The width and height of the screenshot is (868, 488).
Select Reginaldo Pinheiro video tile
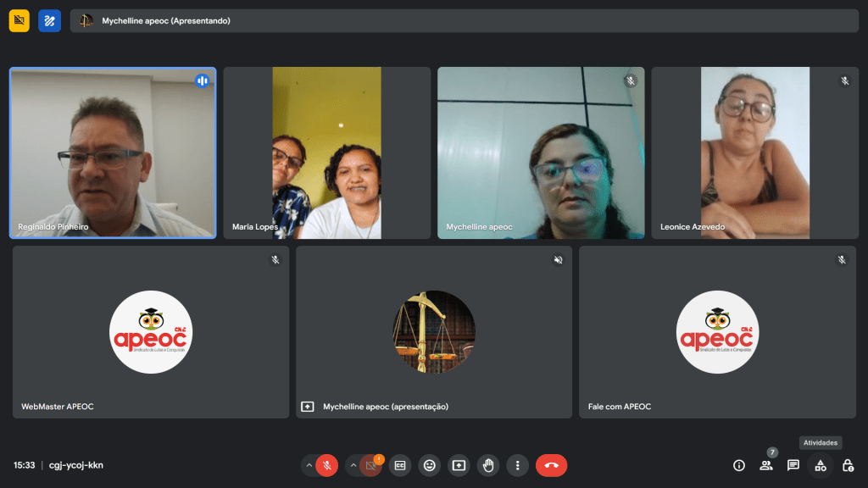(x=113, y=152)
